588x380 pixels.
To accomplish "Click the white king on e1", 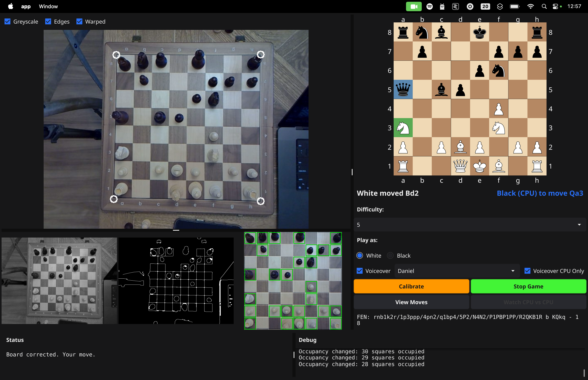I will (480, 166).
